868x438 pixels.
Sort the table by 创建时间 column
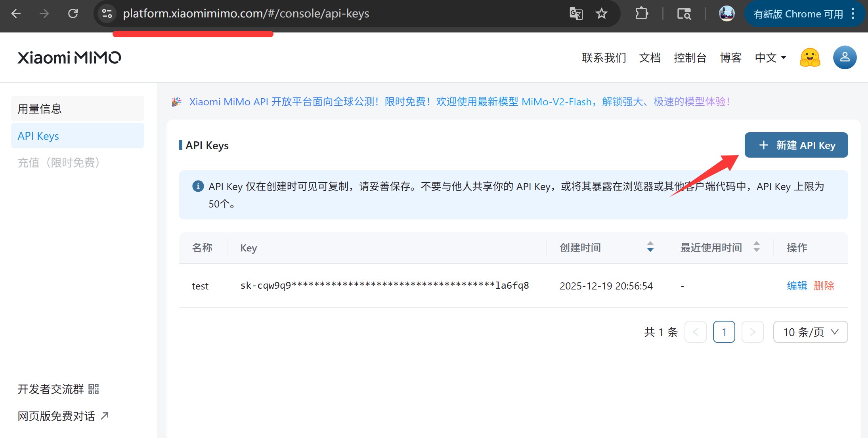650,247
